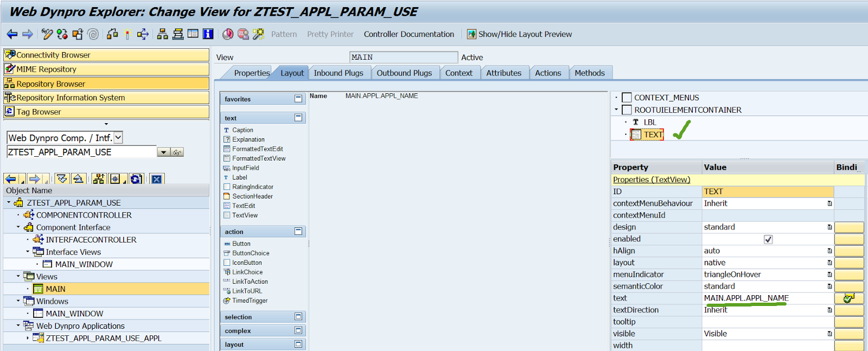This screenshot has width=868, height=351.
Task: Open the Tag Browser
Action: 106,112
